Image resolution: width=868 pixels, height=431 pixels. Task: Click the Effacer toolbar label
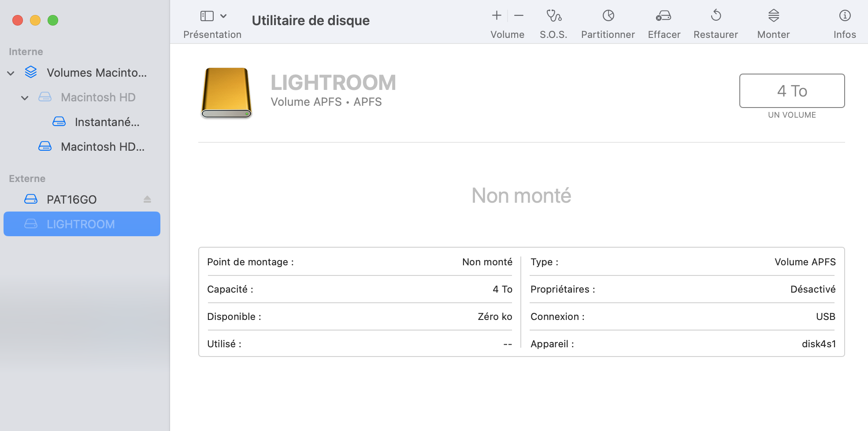[x=664, y=34]
